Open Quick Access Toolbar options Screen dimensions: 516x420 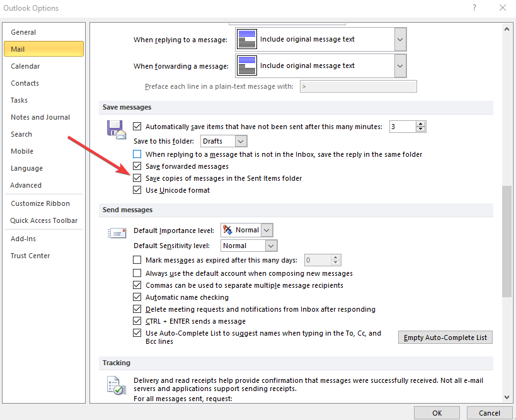point(43,220)
